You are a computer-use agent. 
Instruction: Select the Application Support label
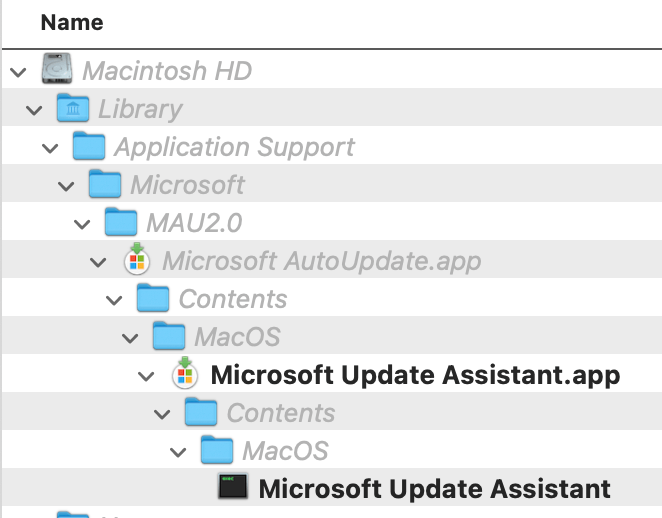pos(234,147)
